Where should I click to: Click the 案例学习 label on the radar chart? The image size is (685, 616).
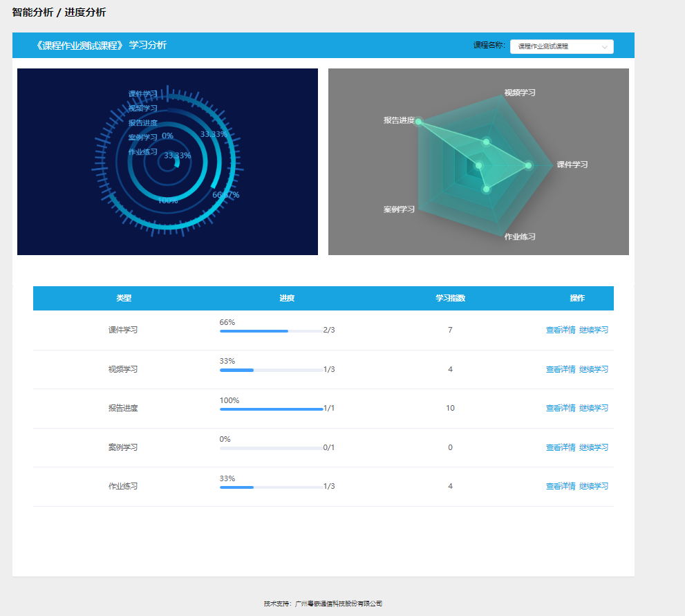click(399, 209)
